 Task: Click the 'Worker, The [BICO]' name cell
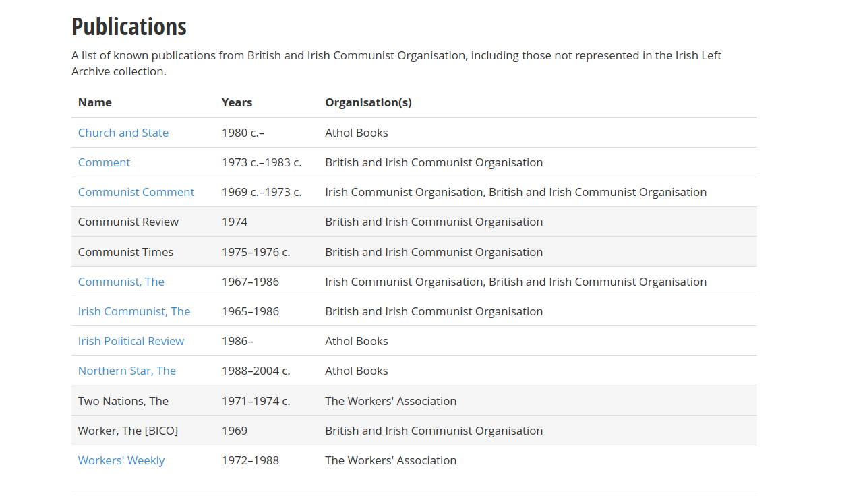[127, 431]
